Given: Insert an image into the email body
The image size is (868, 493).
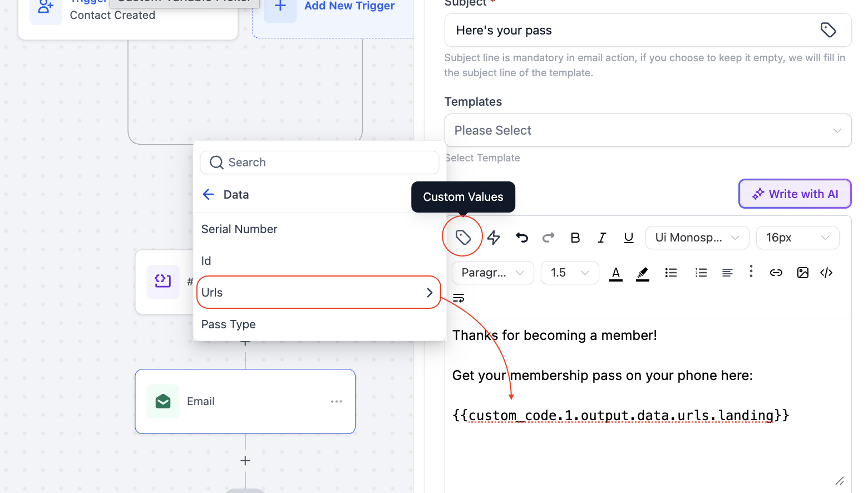Looking at the screenshot, I should (802, 273).
